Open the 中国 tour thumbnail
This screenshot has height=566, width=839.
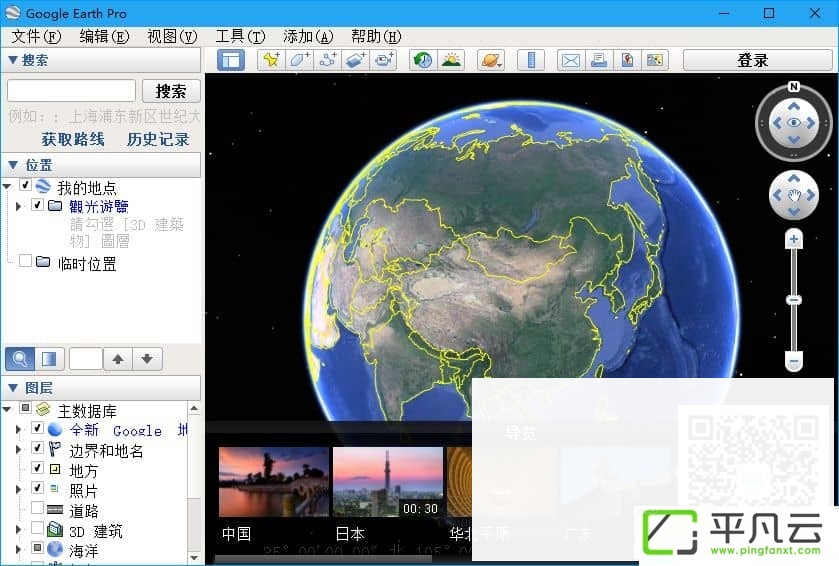point(273,482)
